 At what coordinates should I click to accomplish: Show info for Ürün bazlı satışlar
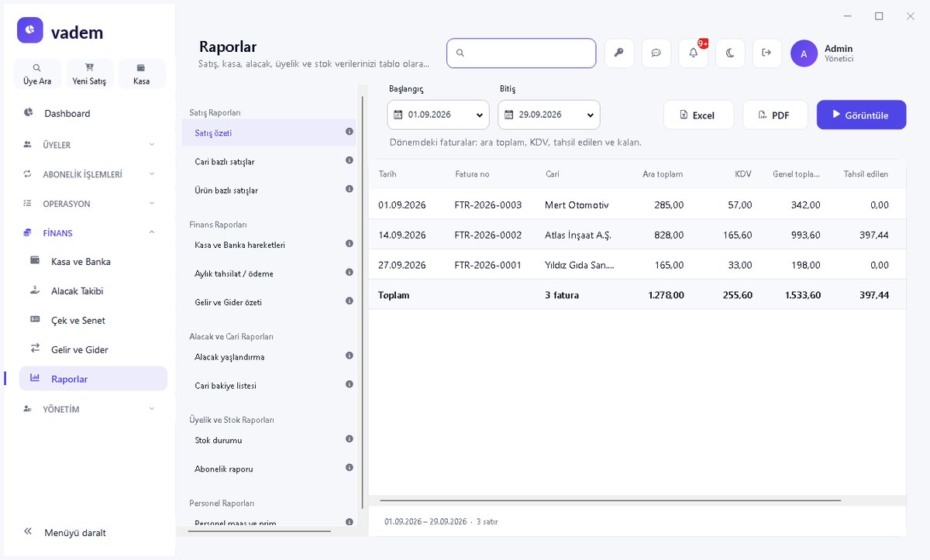(x=350, y=189)
